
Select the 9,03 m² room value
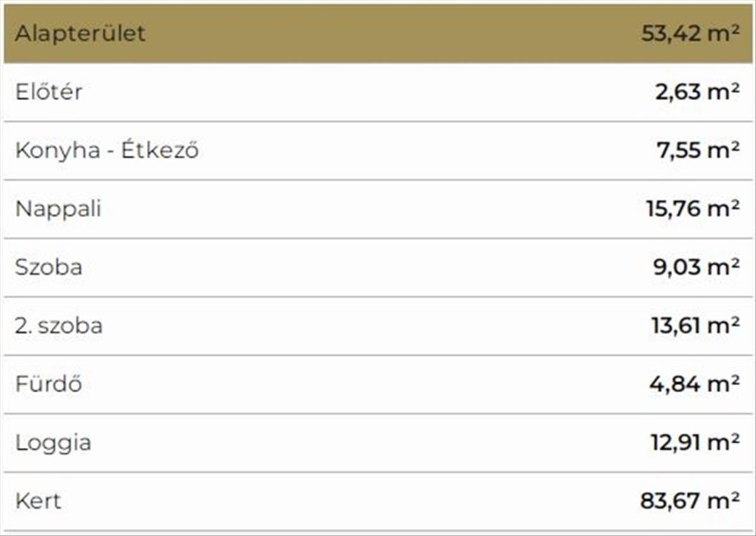(696, 267)
